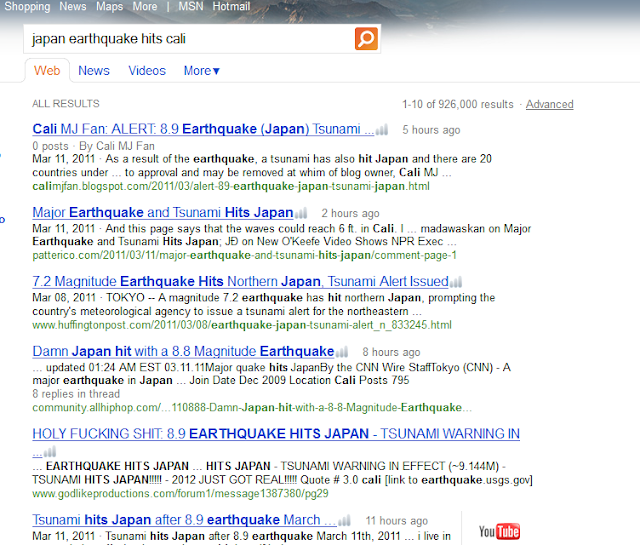Click the www.huffingtonpost.com green URL

[x=242, y=325]
